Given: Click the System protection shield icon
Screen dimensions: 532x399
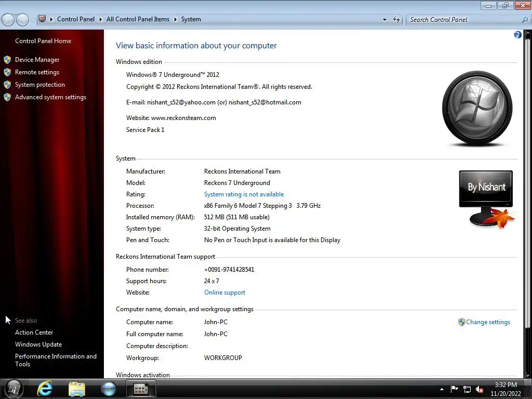Looking at the screenshot, I should (x=7, y=85).
